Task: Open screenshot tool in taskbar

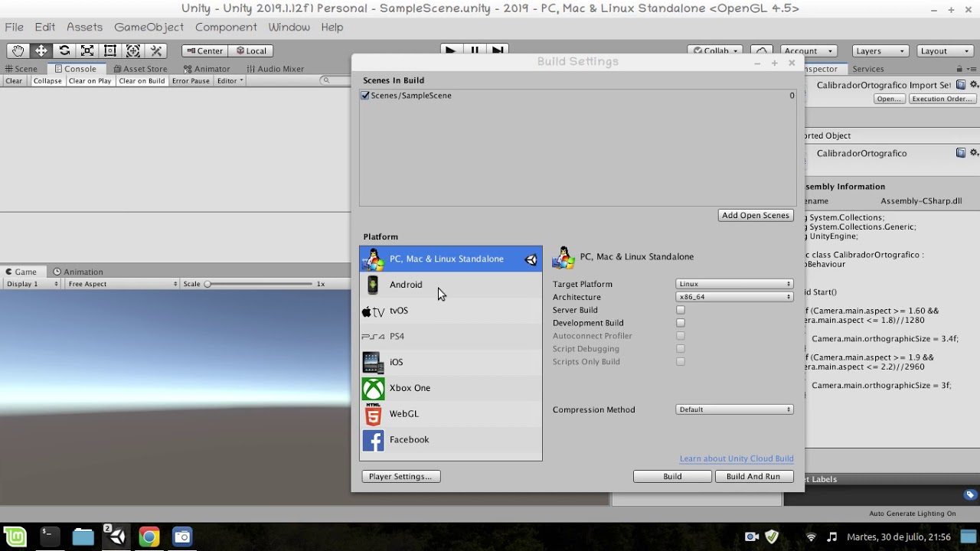Action: 182,536
